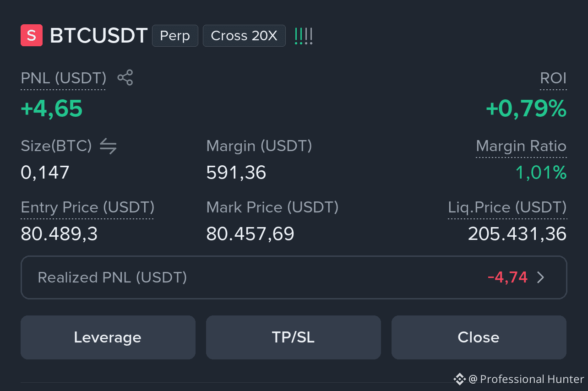The width and height of the screenshot is (588, 391).
Task: Open the Leverage settings button
Action: point(108,337)
